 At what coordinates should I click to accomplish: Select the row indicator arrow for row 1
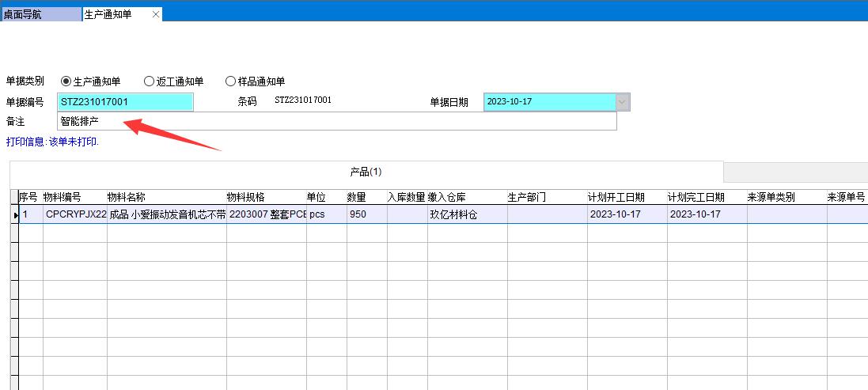14,214
